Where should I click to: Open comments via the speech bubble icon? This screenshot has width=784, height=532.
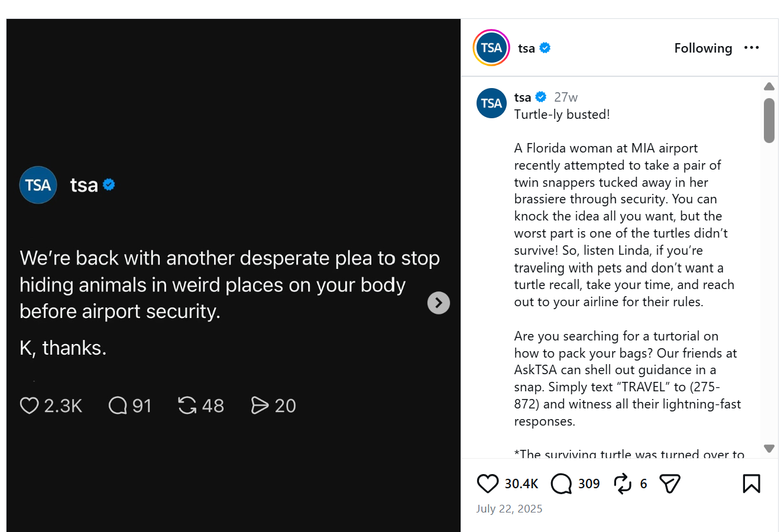[x=561, y=484]
